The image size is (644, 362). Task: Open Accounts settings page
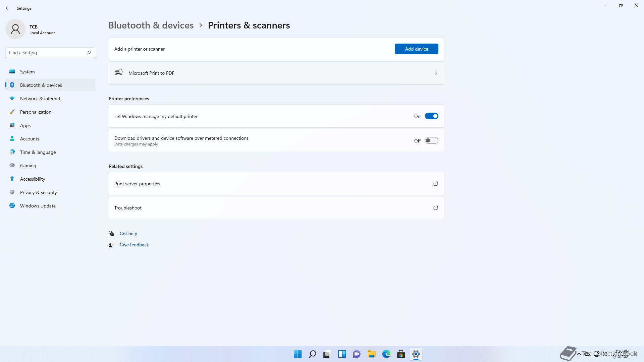pyautogui.click(x=50, y=138)
